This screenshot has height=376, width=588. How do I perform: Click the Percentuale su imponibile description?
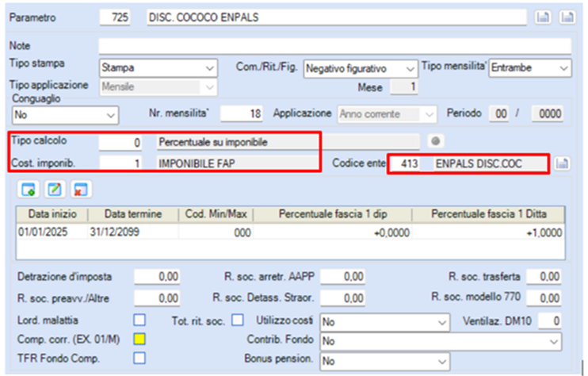point(288,142)
